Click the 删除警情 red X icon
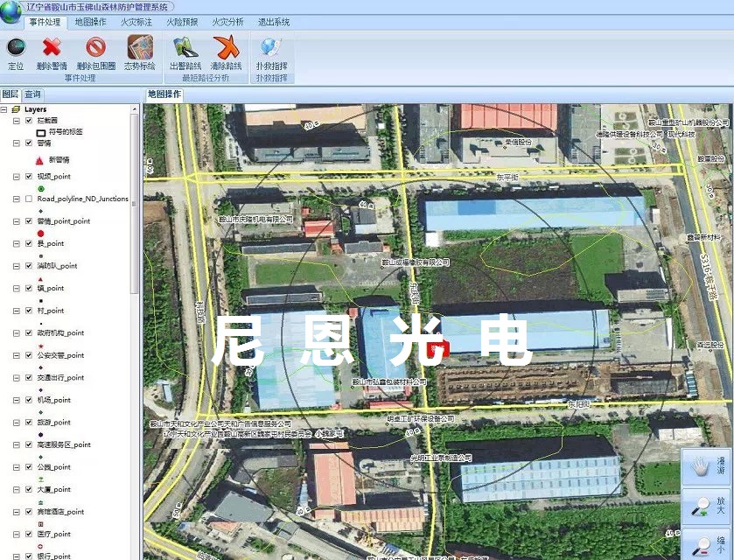734x560 pixels. pyautogui.click(x=52, y=48)
